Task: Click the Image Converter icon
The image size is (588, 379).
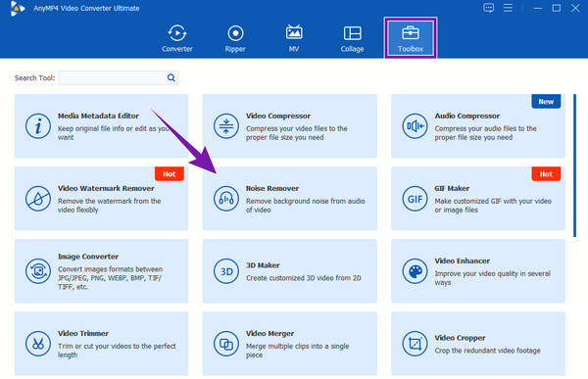Action: 38,271
